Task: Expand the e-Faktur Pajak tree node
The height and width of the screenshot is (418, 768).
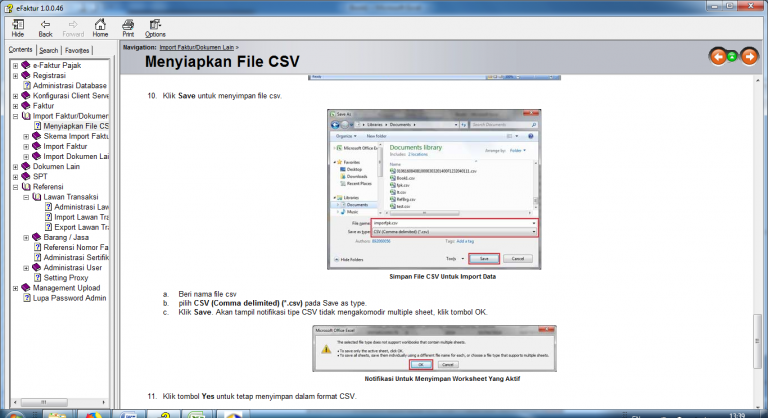Action: click(15, 65)
